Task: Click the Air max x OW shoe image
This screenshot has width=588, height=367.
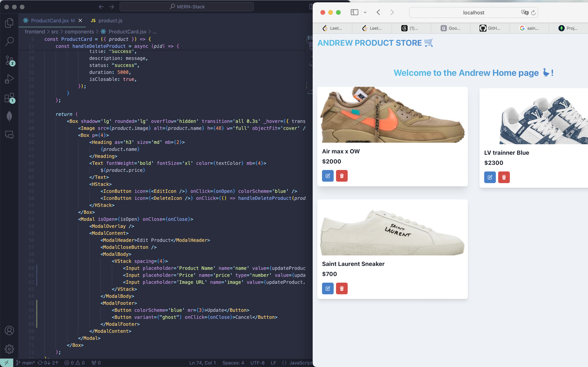Action: (x=392, y=115)
